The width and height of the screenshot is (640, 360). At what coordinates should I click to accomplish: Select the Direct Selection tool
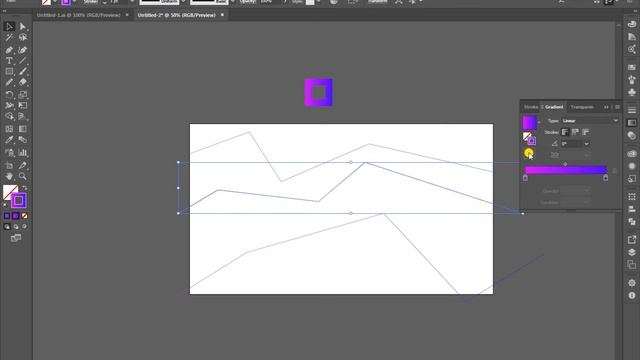pyautogui.click(x=23, y=27)
